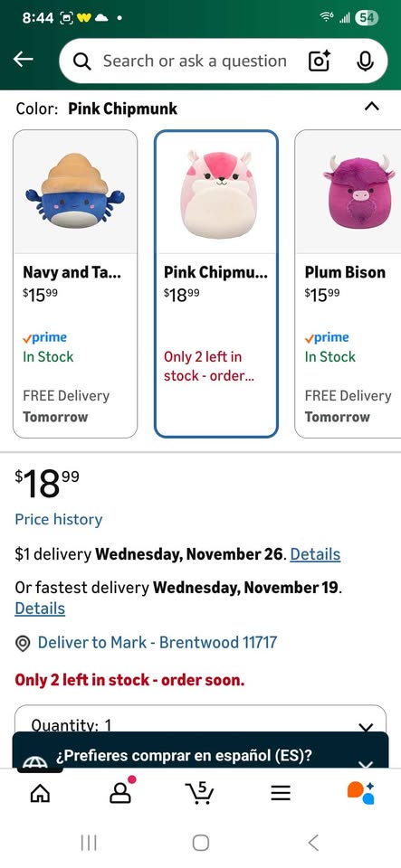Open the hamburger menu in bottom bar
Viewport: 401px width, 868px height.
tap(281, 794)
